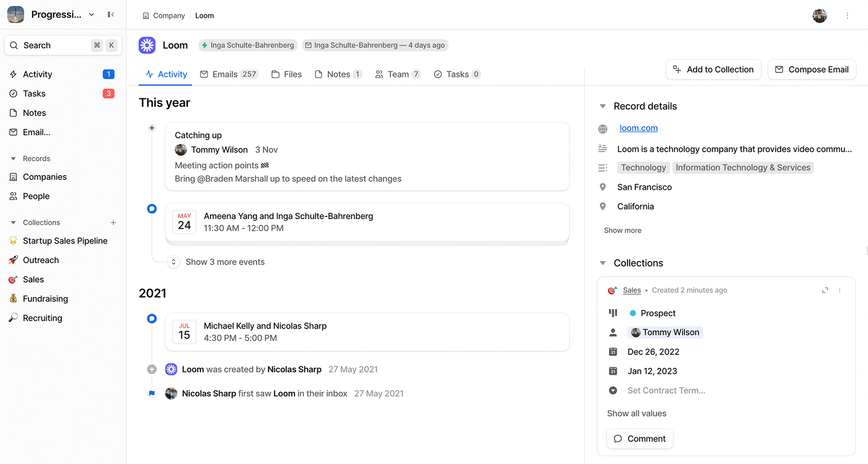Click San Francisco city value
The width and height of the screenshot is (868, 464).
(x=645, y=187)
